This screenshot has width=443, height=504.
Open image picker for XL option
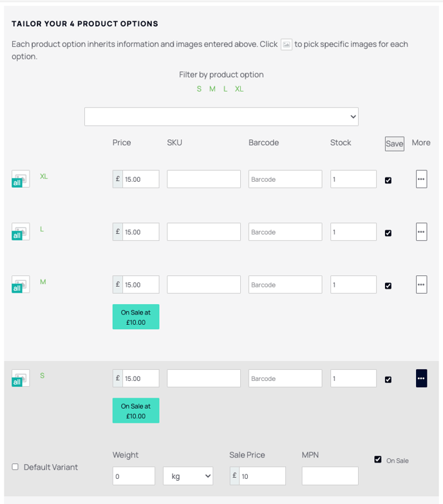tap(21, 179)
